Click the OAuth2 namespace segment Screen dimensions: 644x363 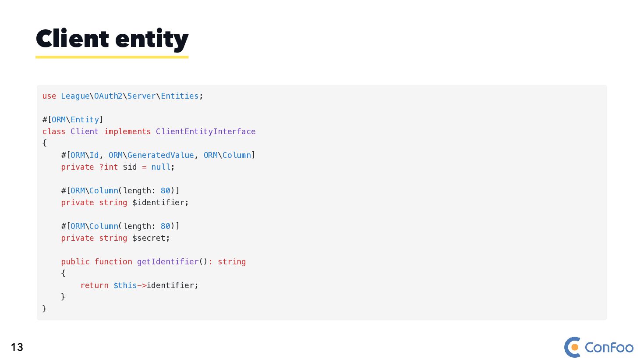point(108,96)
